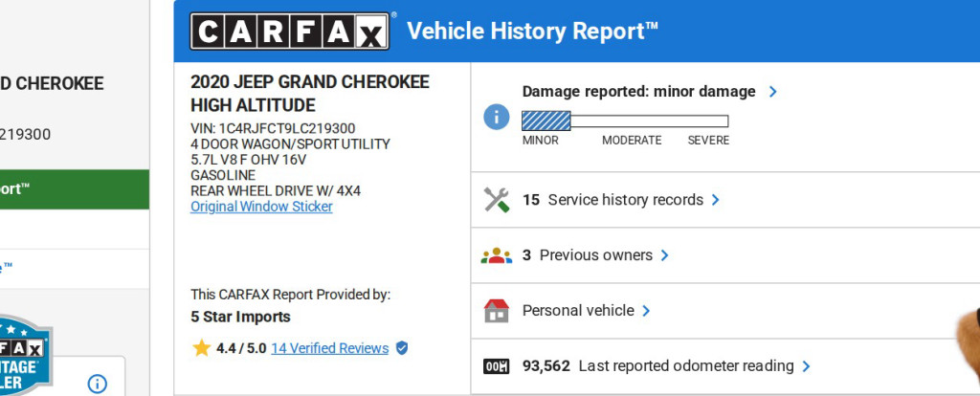Click the wrench service history icon
The height and width of the screenshot is (396, 980).
(496, 200)
